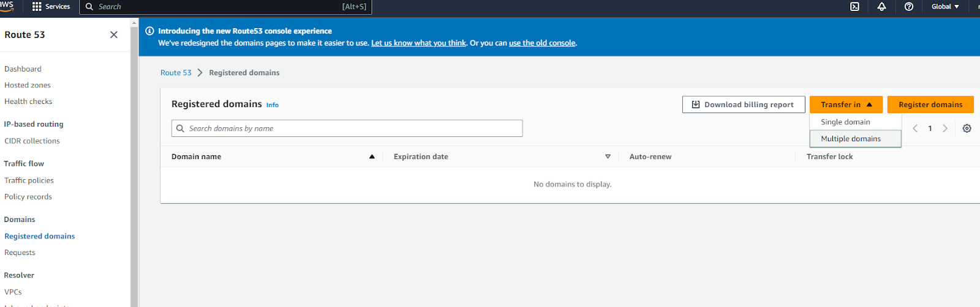This screenshot has width=980, height=307.
Task: Click the Expiration date column header
Action: pos(421,157)
